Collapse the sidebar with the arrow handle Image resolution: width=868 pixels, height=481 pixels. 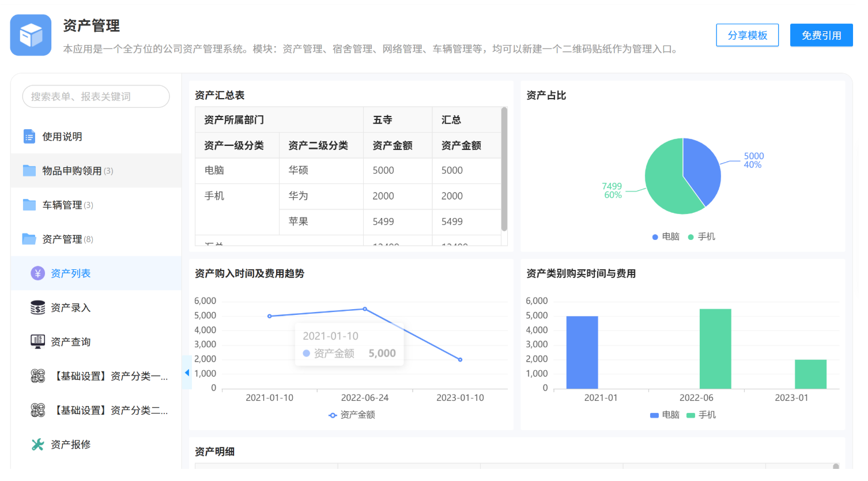(187, 373)
